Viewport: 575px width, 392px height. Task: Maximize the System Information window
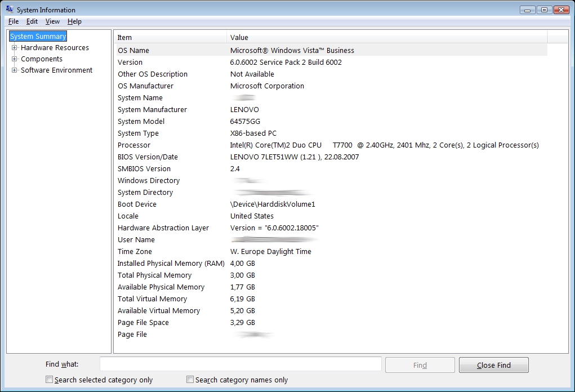click(544, 10)
